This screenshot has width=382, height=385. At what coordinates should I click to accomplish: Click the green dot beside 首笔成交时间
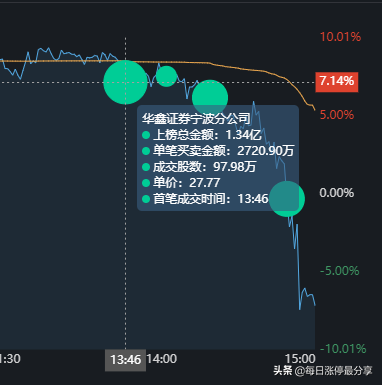click(x=146, y=199)
